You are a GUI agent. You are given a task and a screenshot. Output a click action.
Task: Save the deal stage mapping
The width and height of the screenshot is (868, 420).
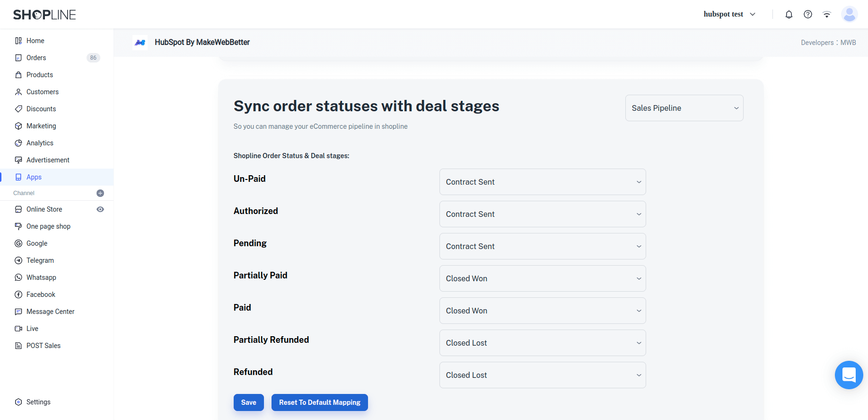[x=249, y=402]
